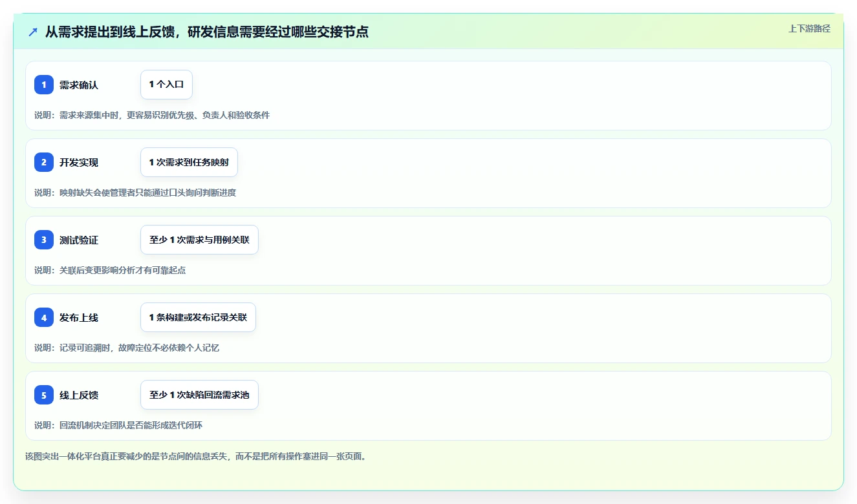The width and height of the screenshot is (857, 504).
Task: Click the 上下游路径 label in the header
Action: (809, 28)
